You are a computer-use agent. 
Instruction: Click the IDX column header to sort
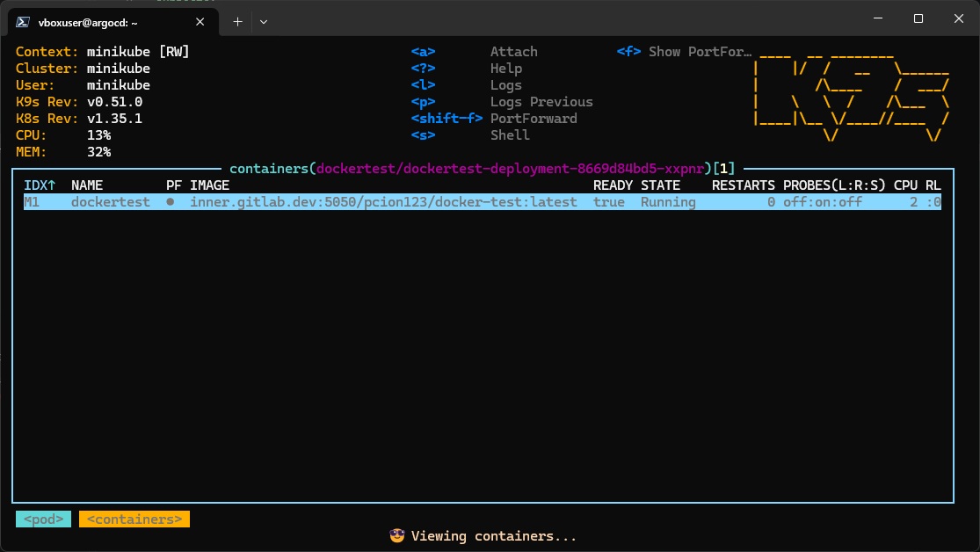[40, 185]
